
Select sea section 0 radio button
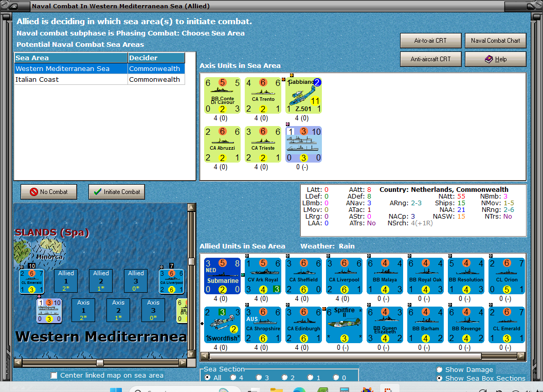tap(336, 378)
